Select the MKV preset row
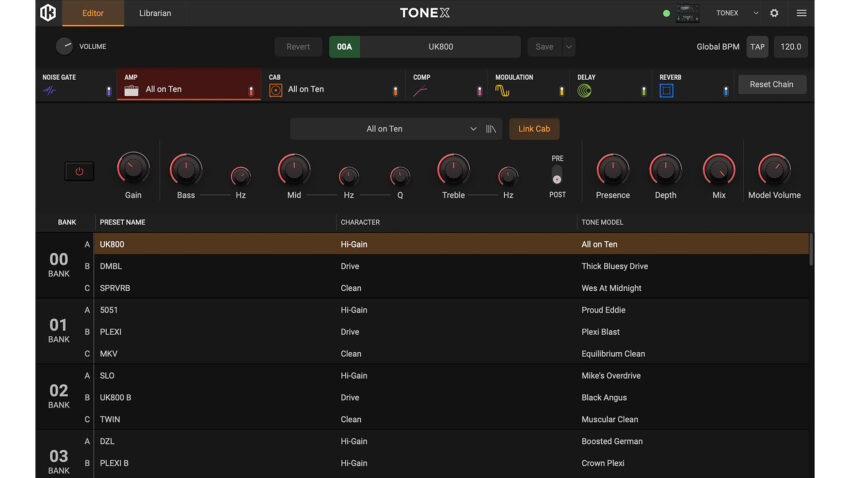 (452, 354)
